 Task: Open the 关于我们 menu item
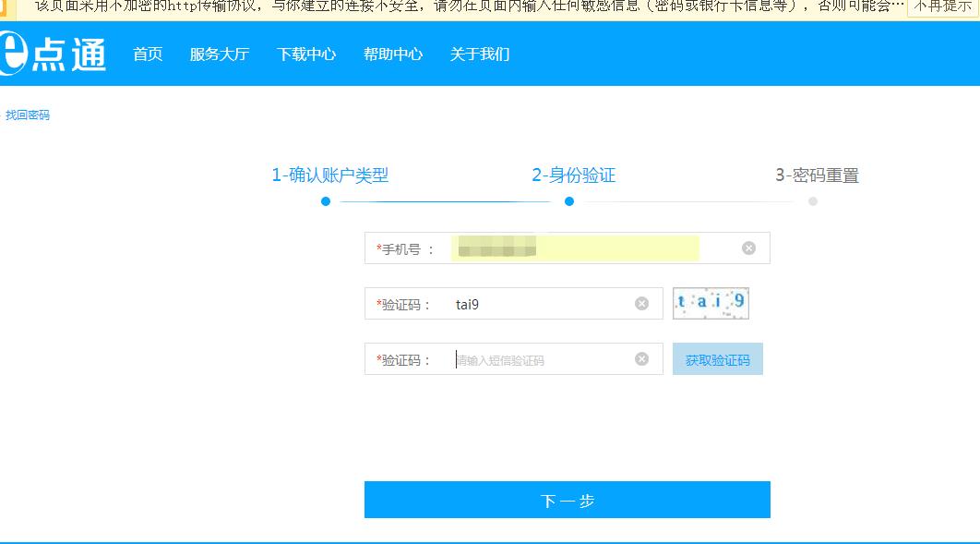pyautogui.click(x=478, y=54)
